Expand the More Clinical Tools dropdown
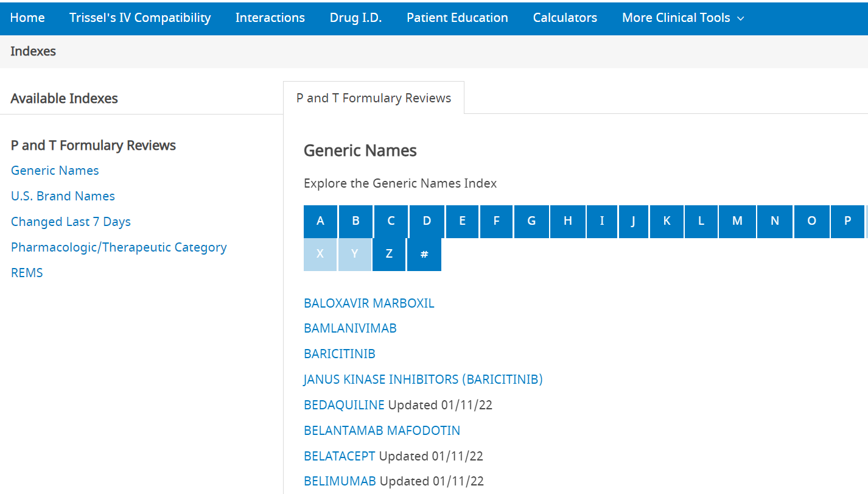 point(682,18)
